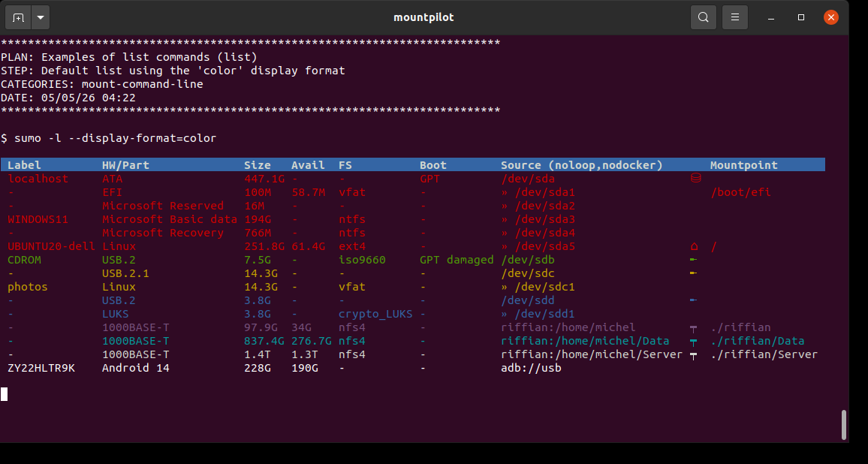Click the 'Boot' column header
This screenshot has width=868, height=464.
click(433, 165)
